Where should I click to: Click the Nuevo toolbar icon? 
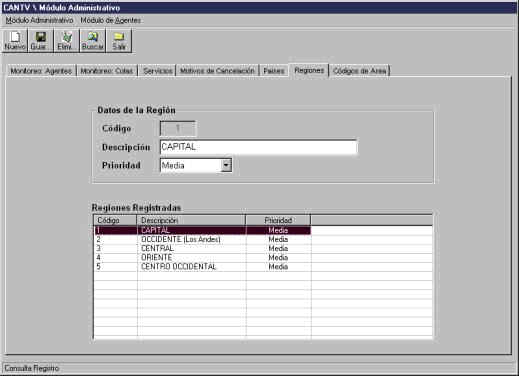click(x=15, y=40)
